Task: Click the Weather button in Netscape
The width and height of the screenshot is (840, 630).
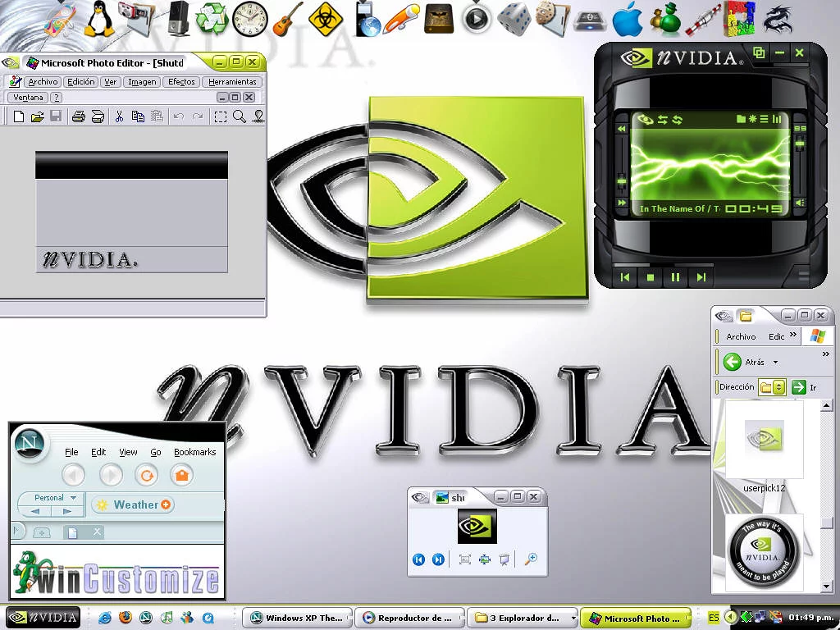Action: click(x=133, y=504)
